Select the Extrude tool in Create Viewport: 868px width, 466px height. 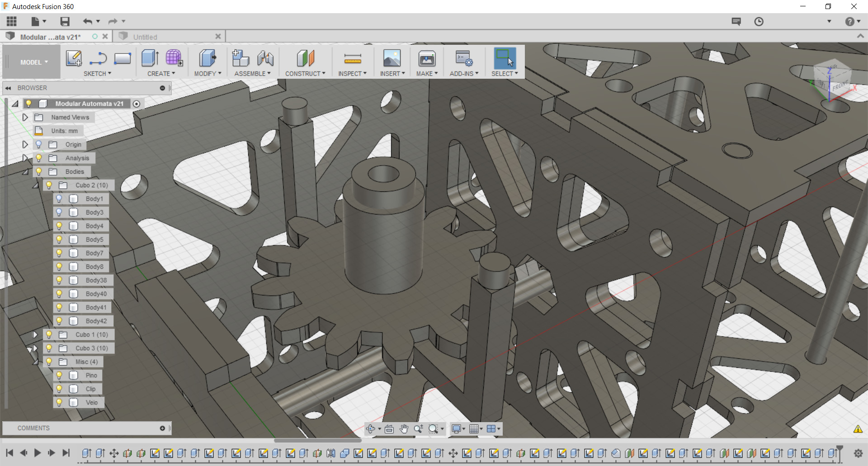pos(150,58)
